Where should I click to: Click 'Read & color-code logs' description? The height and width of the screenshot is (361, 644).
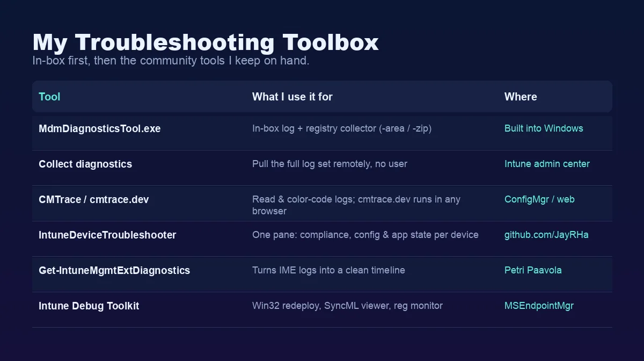click(x=356, y=205)
